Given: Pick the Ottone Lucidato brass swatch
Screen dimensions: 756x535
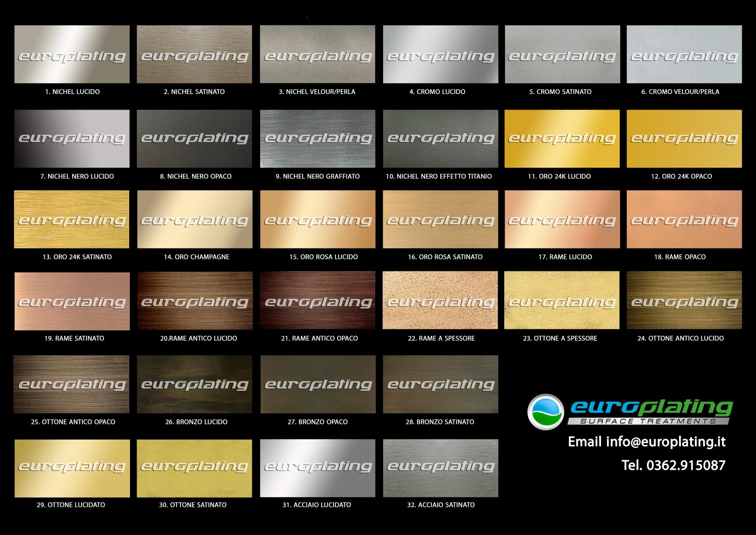Looking at the screenshot, I should (x=72, y=469).
